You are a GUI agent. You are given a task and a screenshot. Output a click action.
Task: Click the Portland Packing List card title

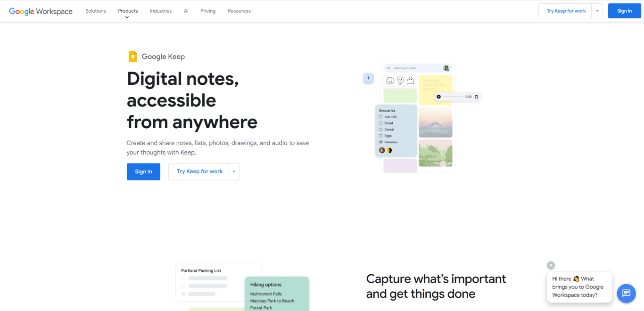[201, 270]
